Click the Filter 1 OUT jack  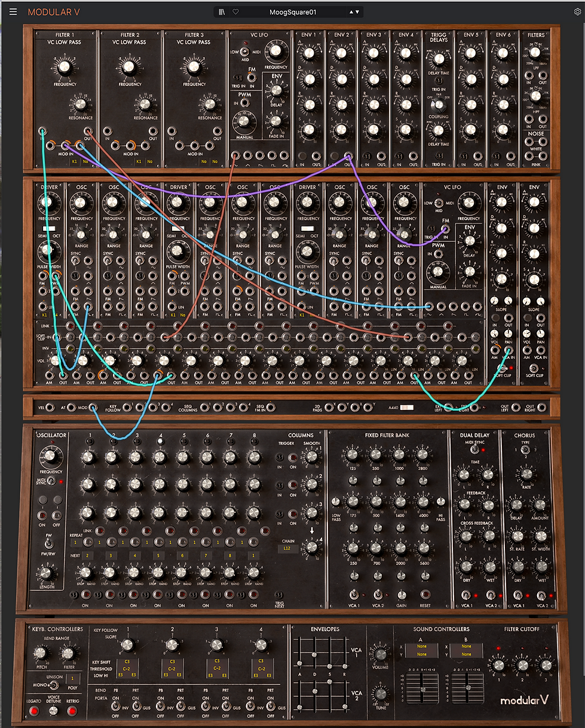(88, 131)
